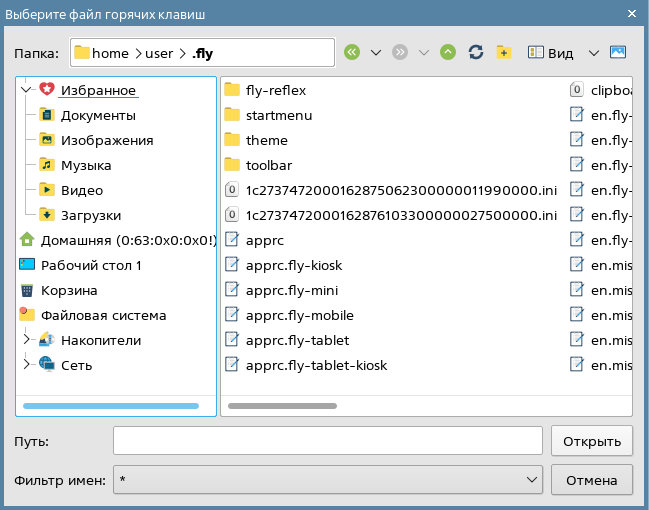Image resolution: width=649 pixels, height=510 pixels.
Task: Click the Отмена button
Action: [592, 481]
